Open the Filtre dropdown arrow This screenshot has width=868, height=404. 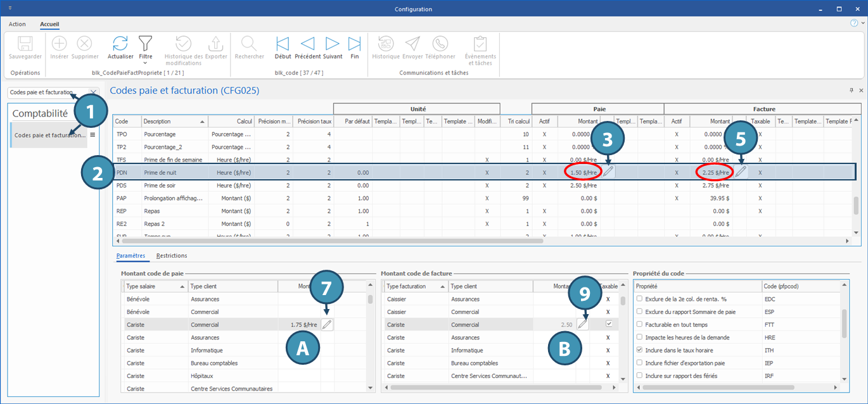tap(145, 63)
